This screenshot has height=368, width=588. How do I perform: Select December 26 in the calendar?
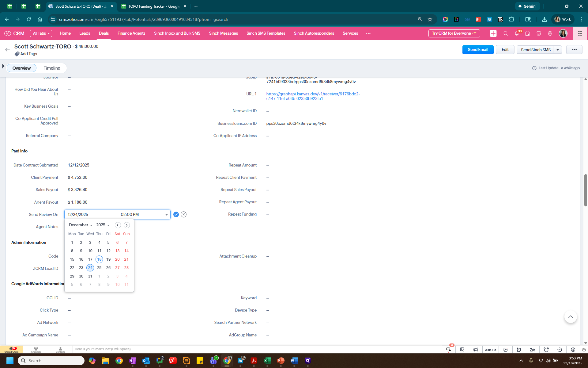point(108,268)
